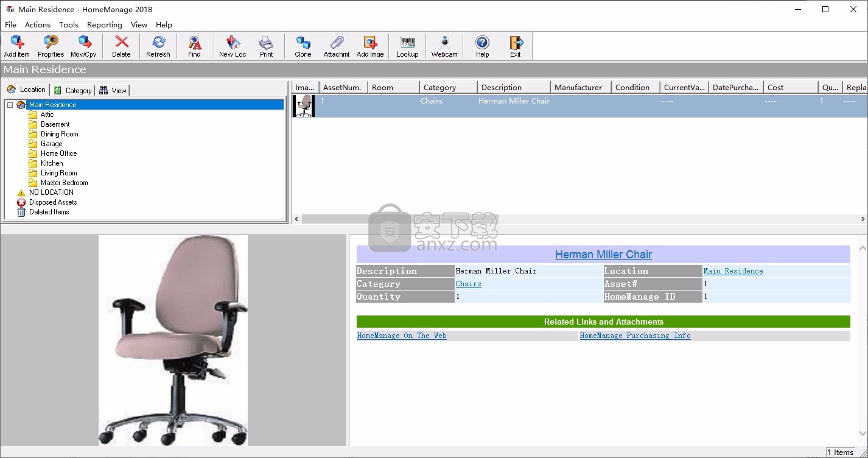Click the Attachmt paperclip icon
The width and height of the screenshot is (868, 458).
(x=337, y=46)
